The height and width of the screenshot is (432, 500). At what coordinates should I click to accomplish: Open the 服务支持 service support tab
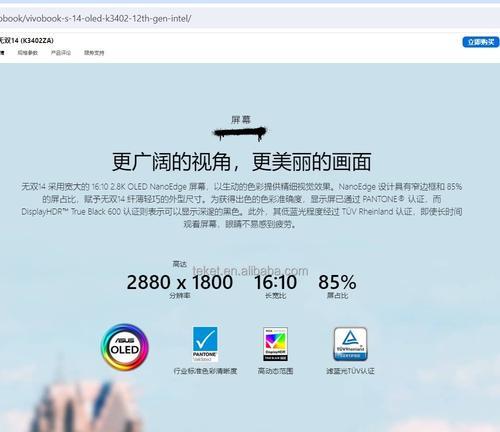click(94, 53)
